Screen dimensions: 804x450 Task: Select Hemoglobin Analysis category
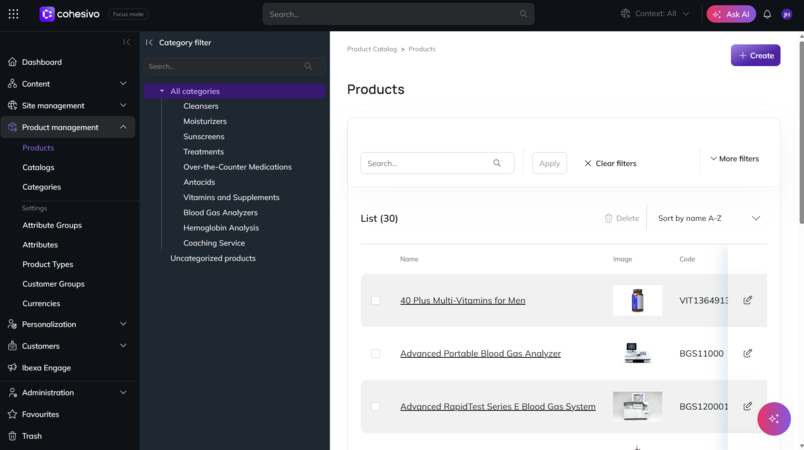pyautogui.click(x=221, y=228)
